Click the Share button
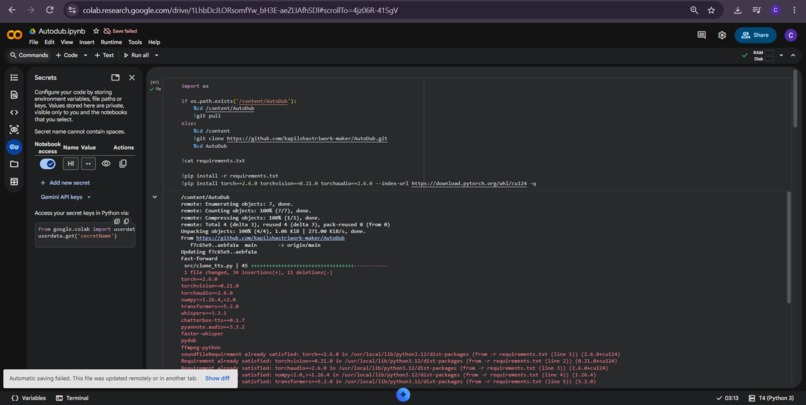The image size is (806, 405). (755, 35)
